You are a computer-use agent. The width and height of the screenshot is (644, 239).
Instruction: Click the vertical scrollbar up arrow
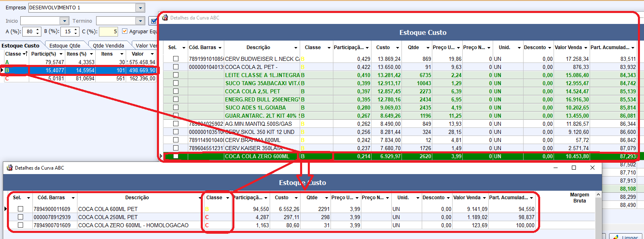[598, 195]
